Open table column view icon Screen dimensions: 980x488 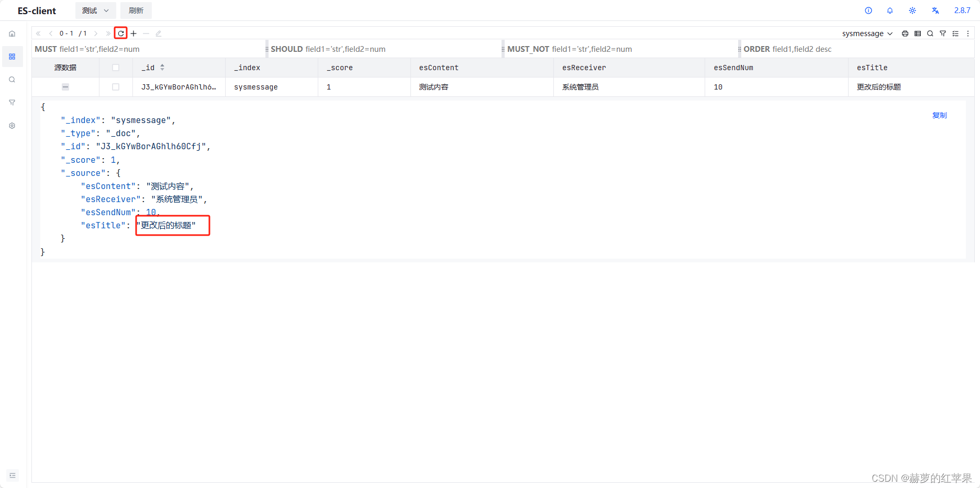point(918,34)
